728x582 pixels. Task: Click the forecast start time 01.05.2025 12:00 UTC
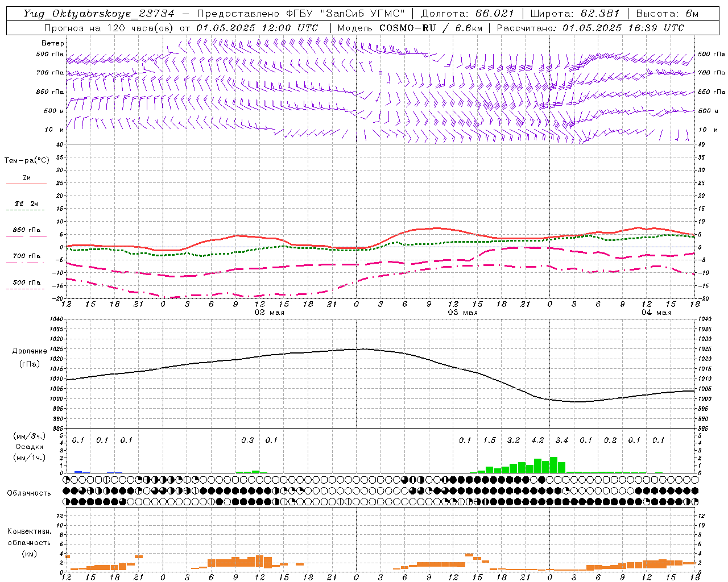[257, 28]
